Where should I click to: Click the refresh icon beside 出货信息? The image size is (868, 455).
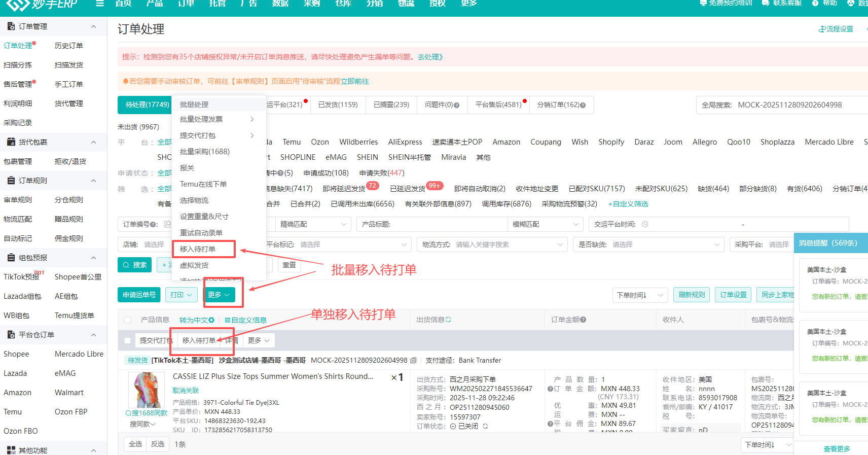pos(448,320)
